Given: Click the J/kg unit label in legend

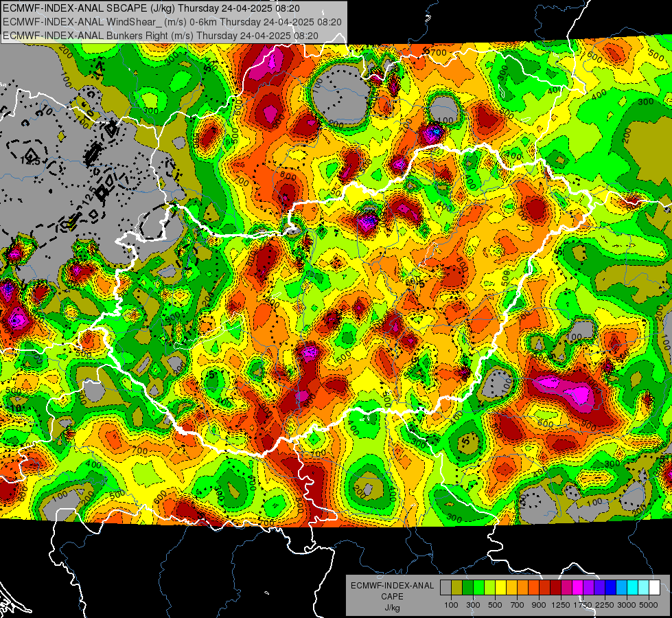Looking at the screenshot, I should 392,608.
